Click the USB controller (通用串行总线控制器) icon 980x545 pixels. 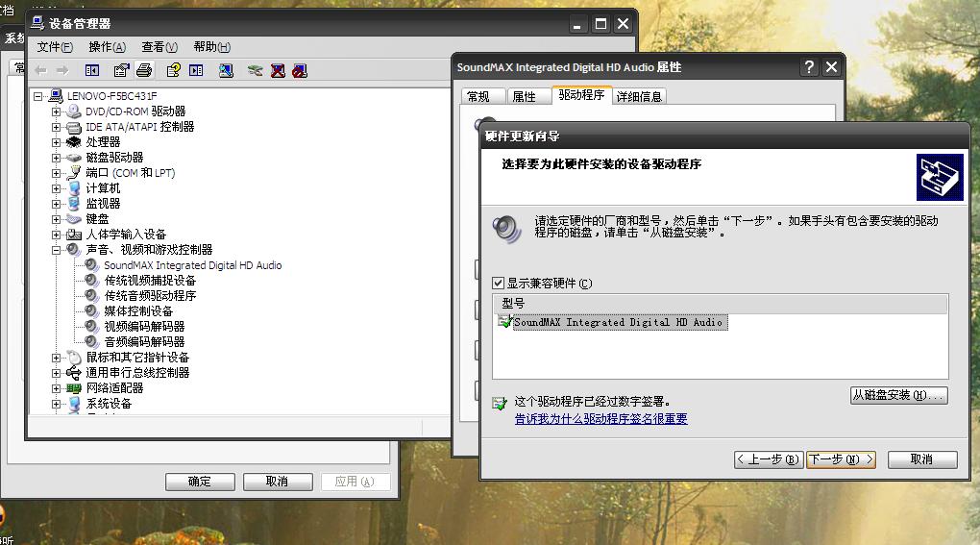pos(74,373)
